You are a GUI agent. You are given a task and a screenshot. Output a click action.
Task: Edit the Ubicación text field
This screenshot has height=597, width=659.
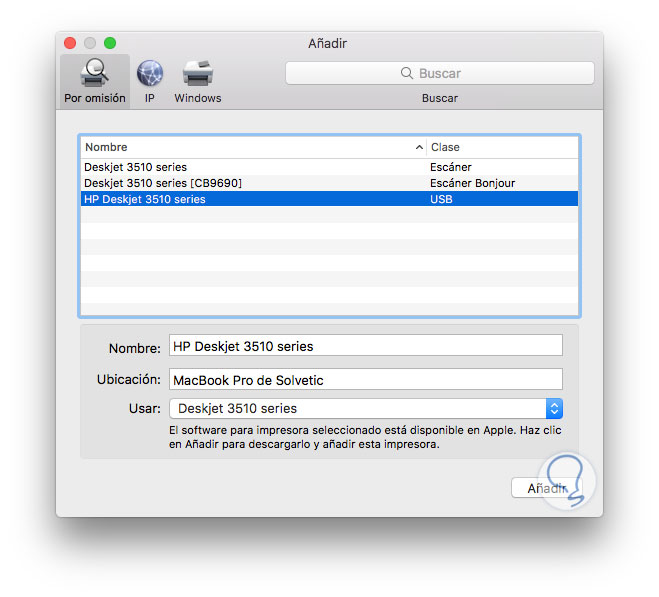tap(366, 379)
